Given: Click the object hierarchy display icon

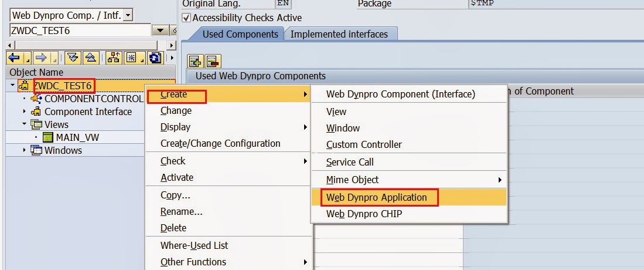Looking at the screenshot, I should (x=114, y=58).
